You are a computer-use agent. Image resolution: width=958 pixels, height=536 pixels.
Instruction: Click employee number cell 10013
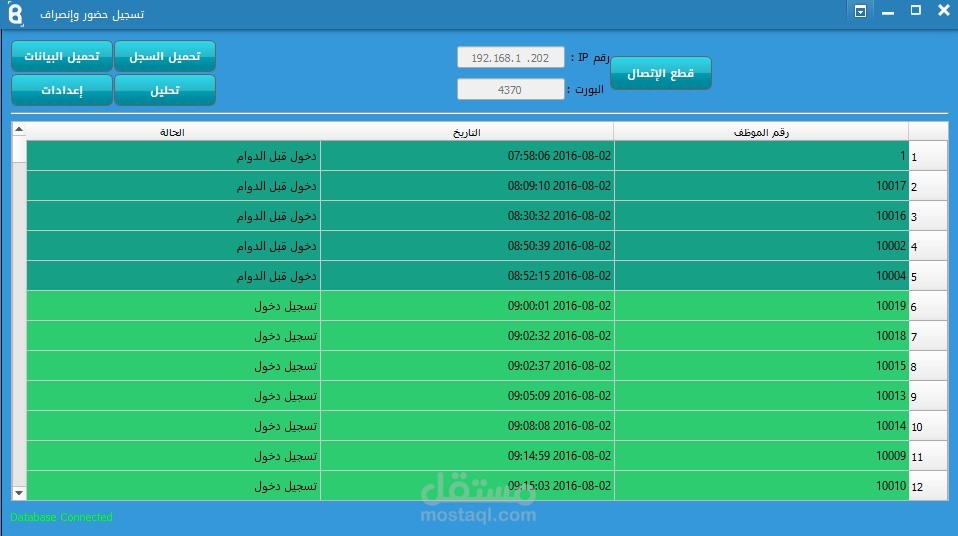click(761, 395)
